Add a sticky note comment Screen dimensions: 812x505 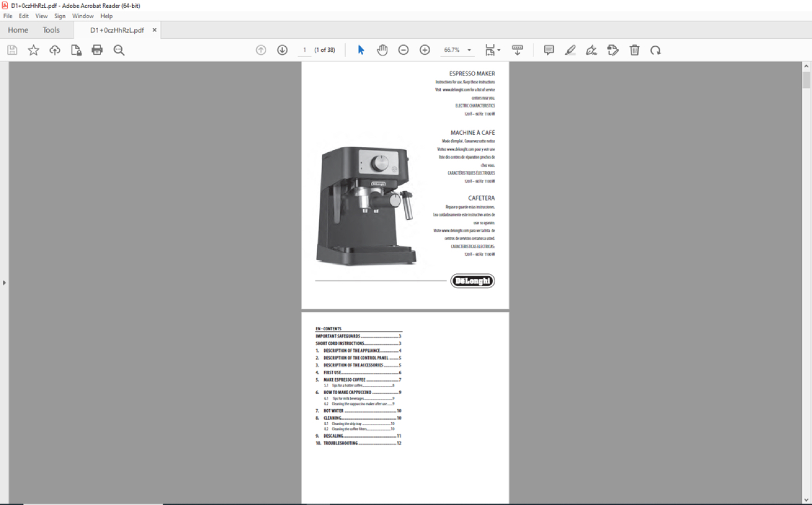click(548, 50)
